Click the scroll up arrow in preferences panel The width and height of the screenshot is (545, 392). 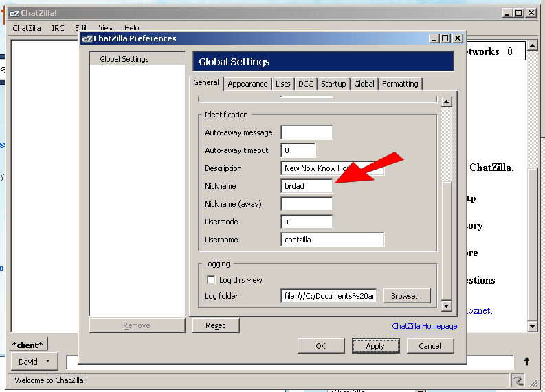pos(446,102)
